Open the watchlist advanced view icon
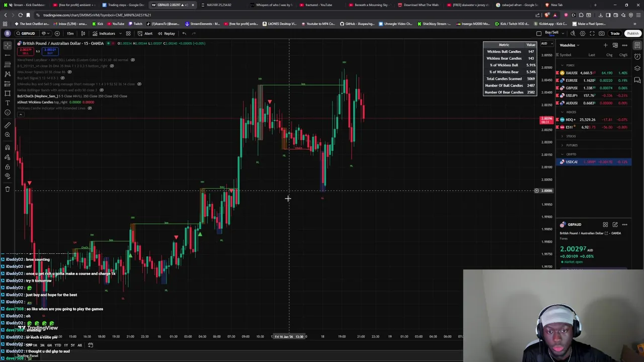644x362 pixels. 615,45
